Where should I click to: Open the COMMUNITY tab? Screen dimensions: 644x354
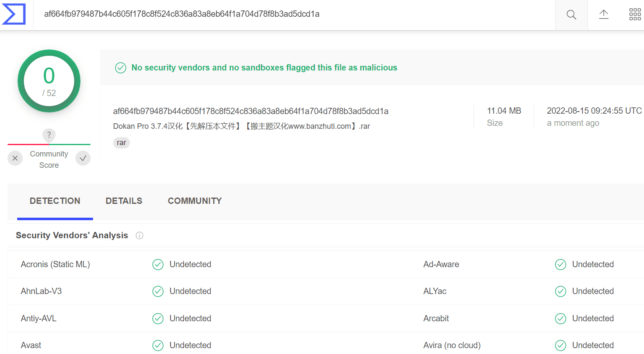195,201
